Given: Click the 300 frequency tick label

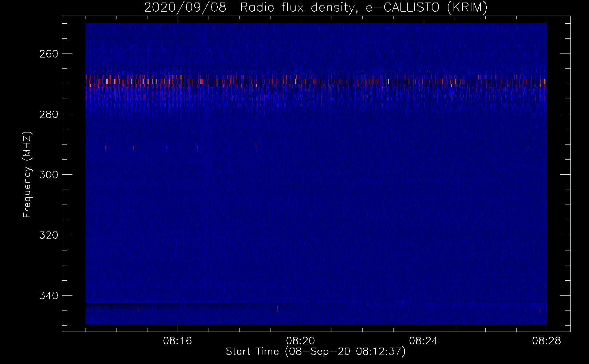Looking at the screenshot, I should pyautogui.click(x=48, y=175).
